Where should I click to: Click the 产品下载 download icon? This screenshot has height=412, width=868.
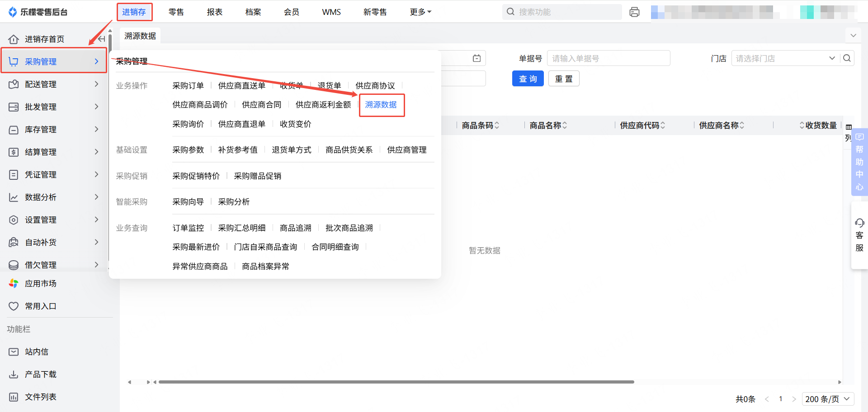[14, 375]
